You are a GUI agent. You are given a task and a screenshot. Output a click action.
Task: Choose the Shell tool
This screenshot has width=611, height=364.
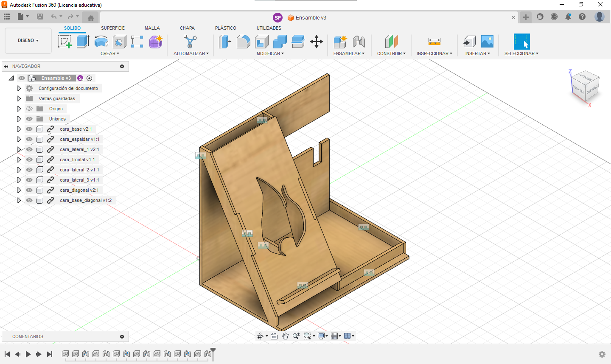262,42
